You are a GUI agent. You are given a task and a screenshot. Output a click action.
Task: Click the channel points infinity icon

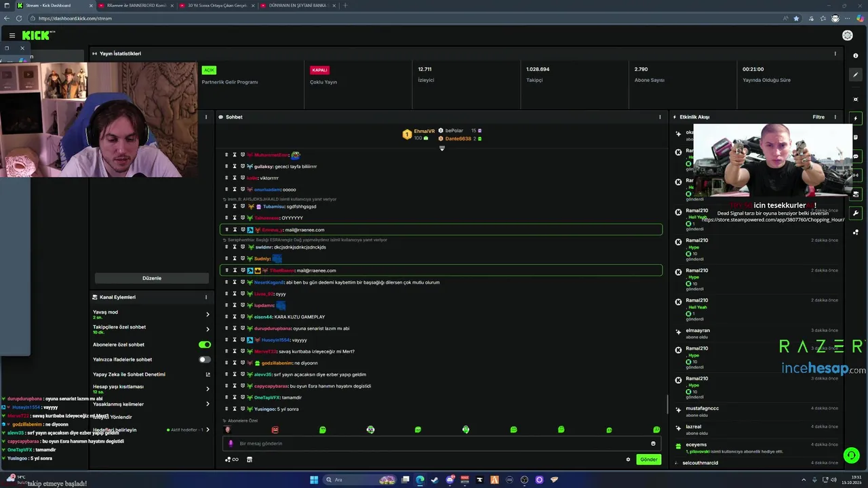click(x=235, y=460)
